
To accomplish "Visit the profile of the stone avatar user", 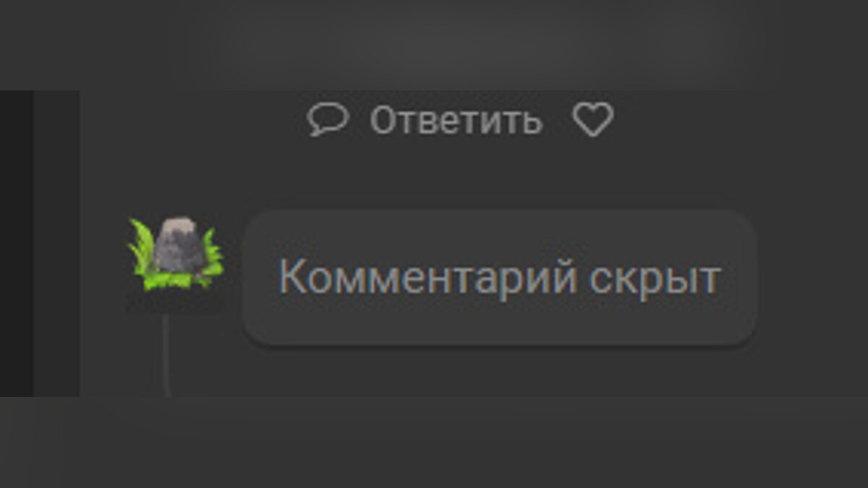I will [x=176, y=255].
